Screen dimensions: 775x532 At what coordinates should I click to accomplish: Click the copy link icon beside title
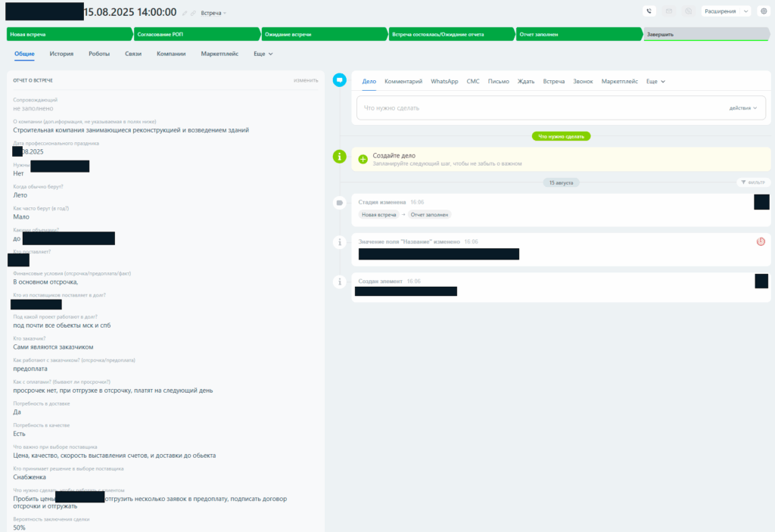pyautogui.click(x=194, y=13)
